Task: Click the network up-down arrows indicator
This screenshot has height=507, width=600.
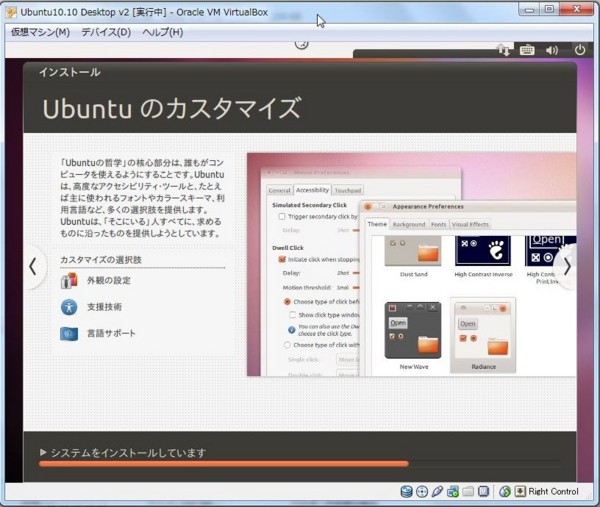Action: click(503, 50)
